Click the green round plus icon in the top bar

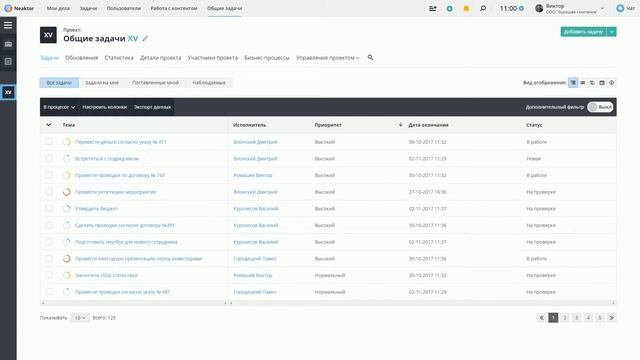point(449,8)
